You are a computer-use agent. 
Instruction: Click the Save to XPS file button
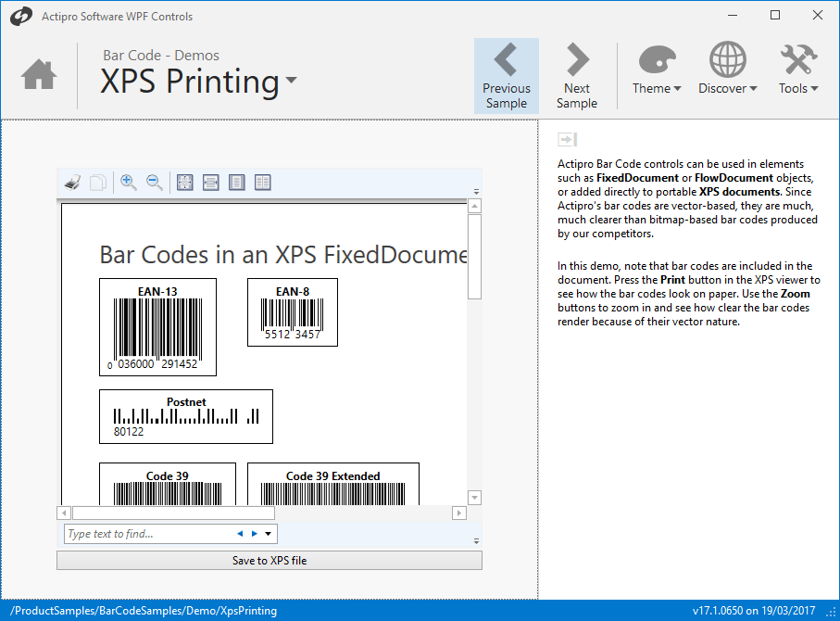click(270, 560)
